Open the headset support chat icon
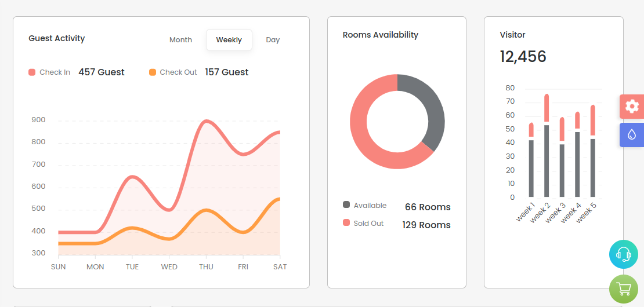This screenshot has width=644, height=307. (x=623, y=254)
